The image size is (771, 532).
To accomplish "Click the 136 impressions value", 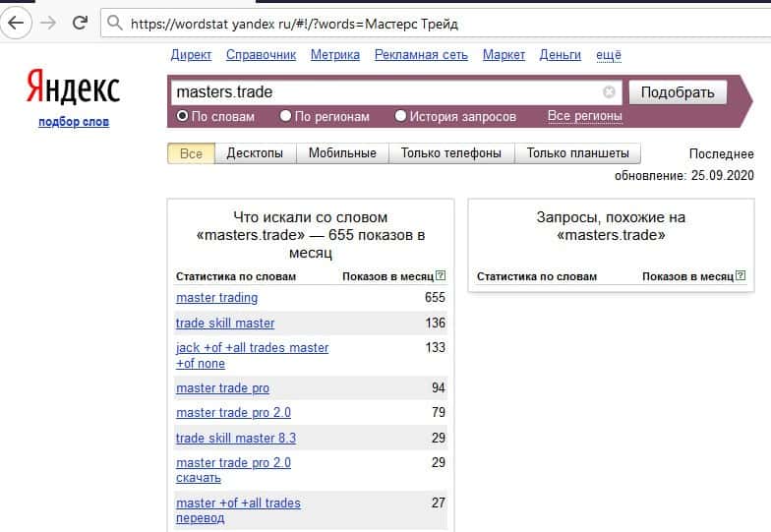I will [435, 323].
